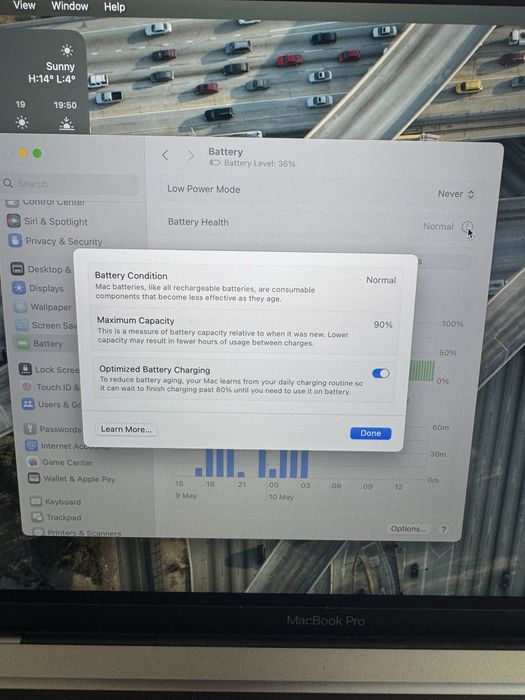Open the Help menu
Image resolution: width=525 pixels, height=700 pixels.
click(x=114, y=7)
